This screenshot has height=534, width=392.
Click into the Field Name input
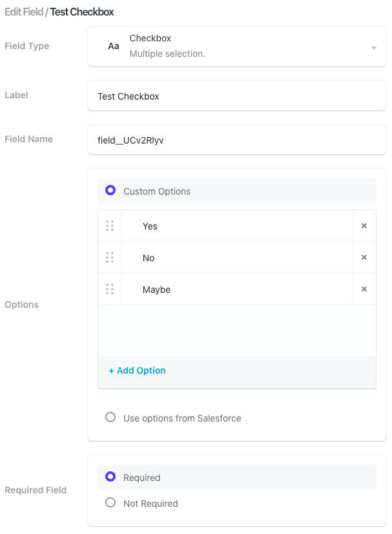[236, 140]
